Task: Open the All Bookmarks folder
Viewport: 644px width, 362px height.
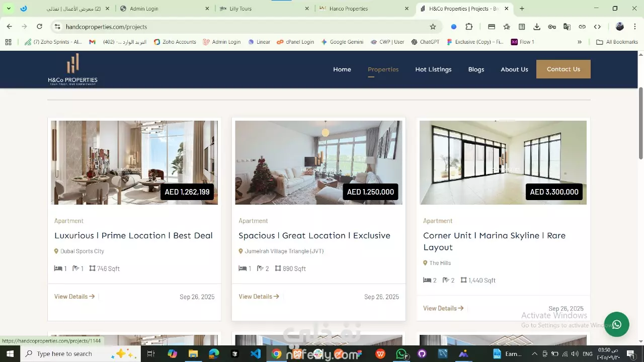Action: coord(617,42)
